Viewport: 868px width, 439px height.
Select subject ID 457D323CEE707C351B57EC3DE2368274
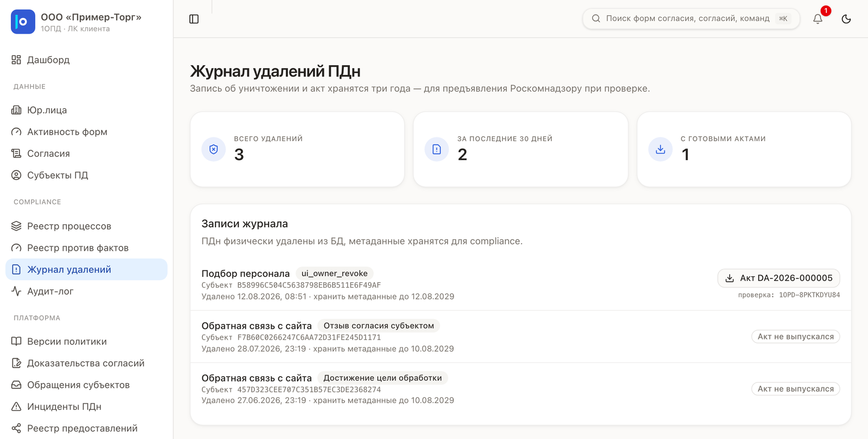(309, 389)
